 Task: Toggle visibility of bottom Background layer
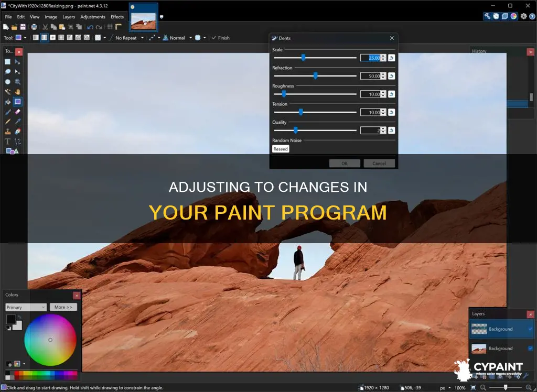tap(530, 349)
